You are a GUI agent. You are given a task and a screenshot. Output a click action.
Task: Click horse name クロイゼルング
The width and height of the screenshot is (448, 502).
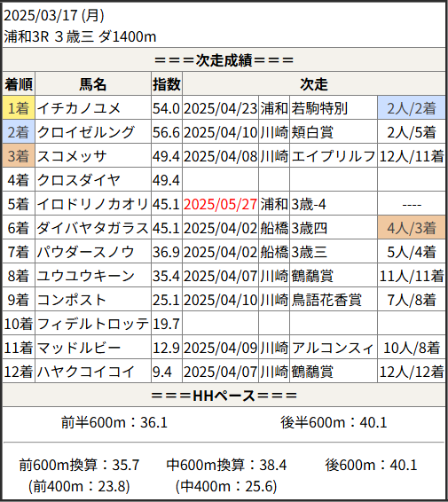click(x=85, y=132)
